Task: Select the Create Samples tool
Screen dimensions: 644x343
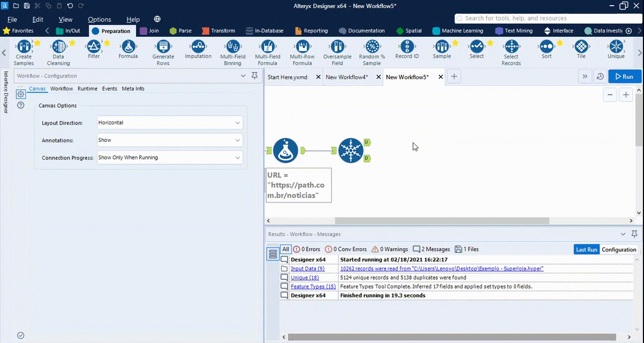Action: 24,53
